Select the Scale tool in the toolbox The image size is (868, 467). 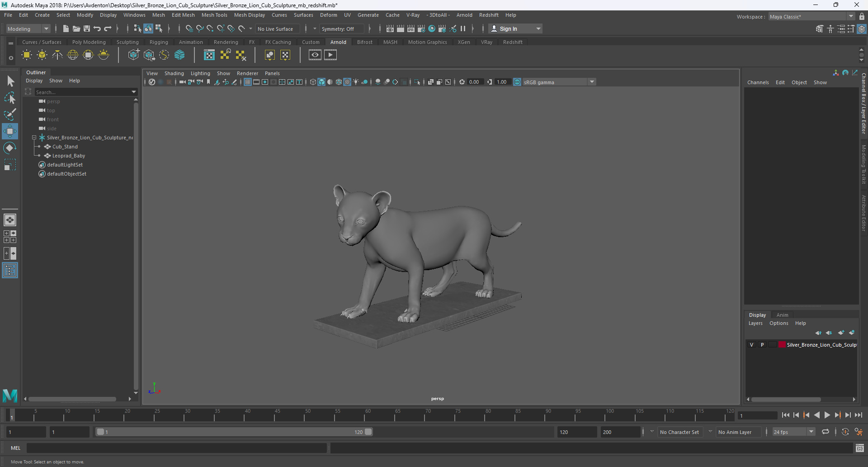[x=10, y=165]
